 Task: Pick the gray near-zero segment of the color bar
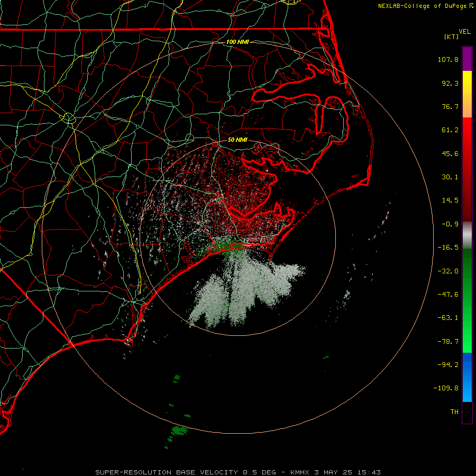point(467,235)
